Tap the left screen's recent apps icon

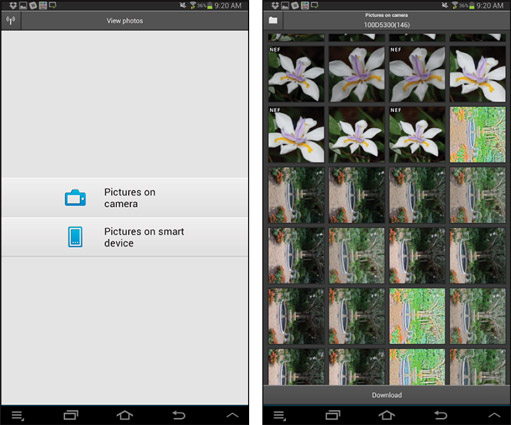[x=71, y=415]
